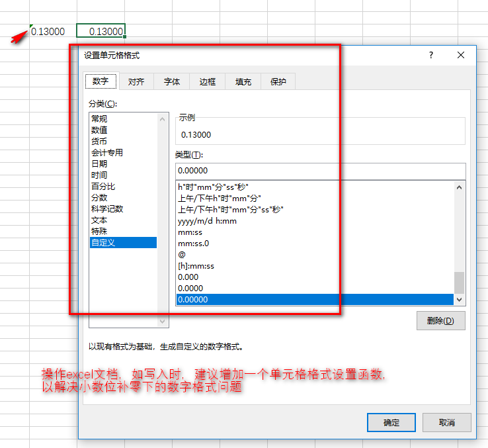Choose the [h]:mm:ss format type

(x=196, y=266)
